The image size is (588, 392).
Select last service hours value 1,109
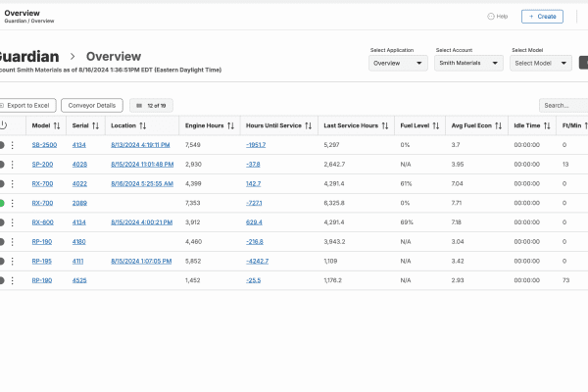tap(330, 261)
